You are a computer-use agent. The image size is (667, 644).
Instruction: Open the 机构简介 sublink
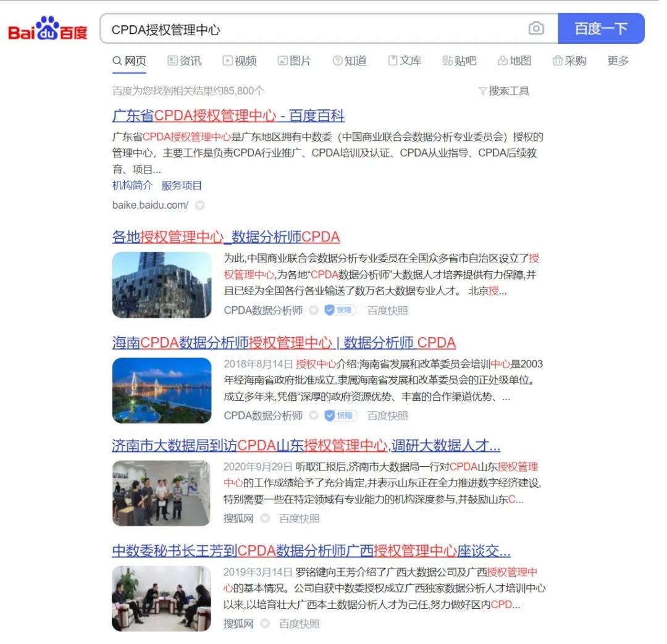coord(132,185)
